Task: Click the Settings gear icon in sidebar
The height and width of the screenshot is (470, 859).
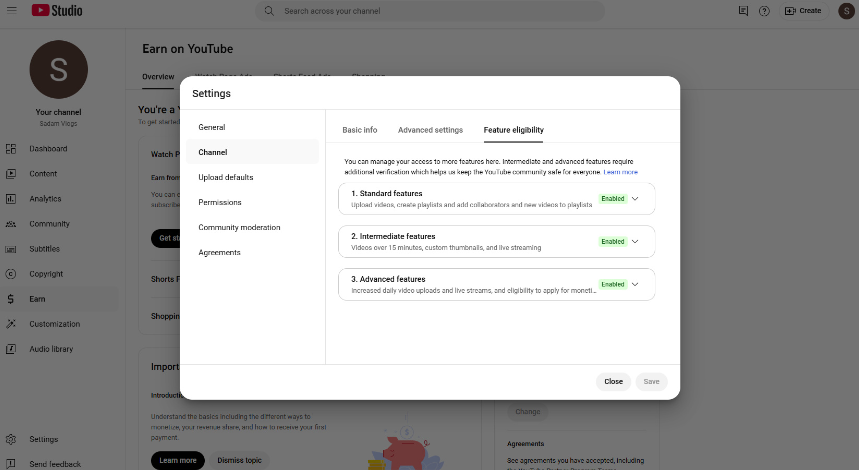Action: pos(11,439)
